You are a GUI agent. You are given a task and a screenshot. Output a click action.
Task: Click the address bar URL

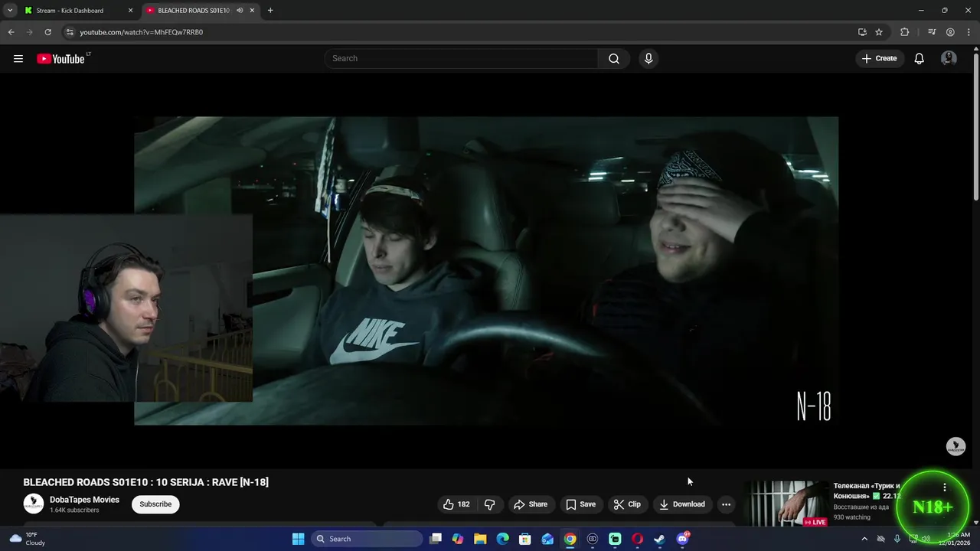(142, 32)
